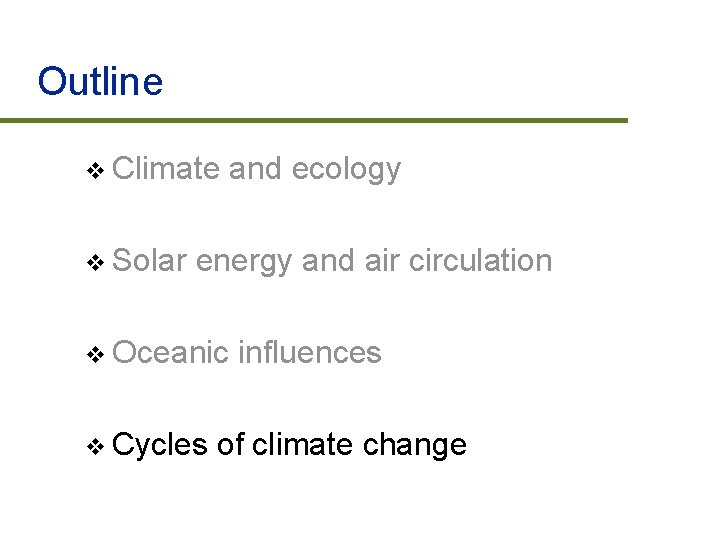Click the gray word 'Climate' in first bullet

(x=166, y=168)
